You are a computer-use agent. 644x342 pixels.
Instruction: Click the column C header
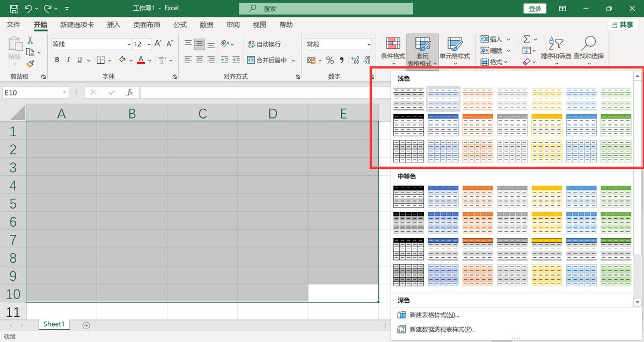[x=202, y=113]
